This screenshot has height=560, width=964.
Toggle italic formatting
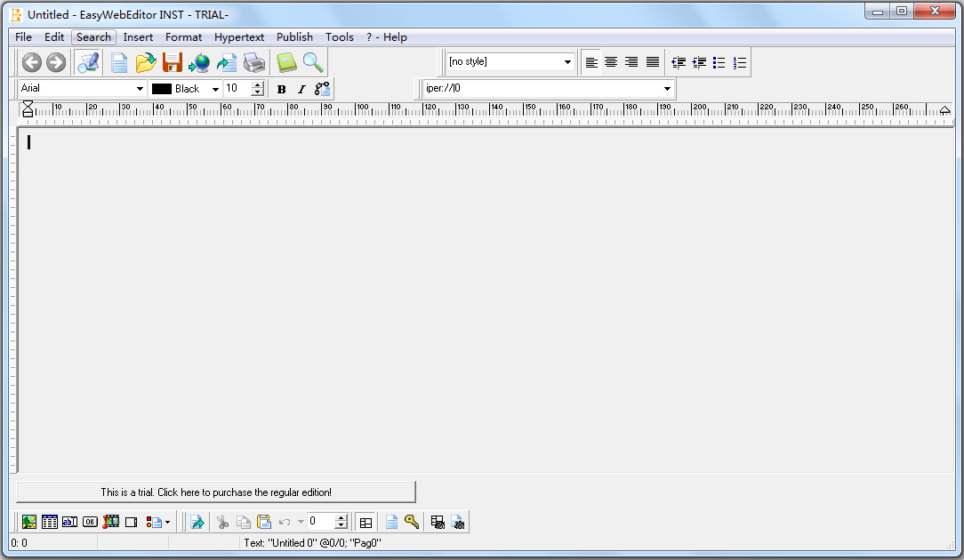[x=301, y=89]
